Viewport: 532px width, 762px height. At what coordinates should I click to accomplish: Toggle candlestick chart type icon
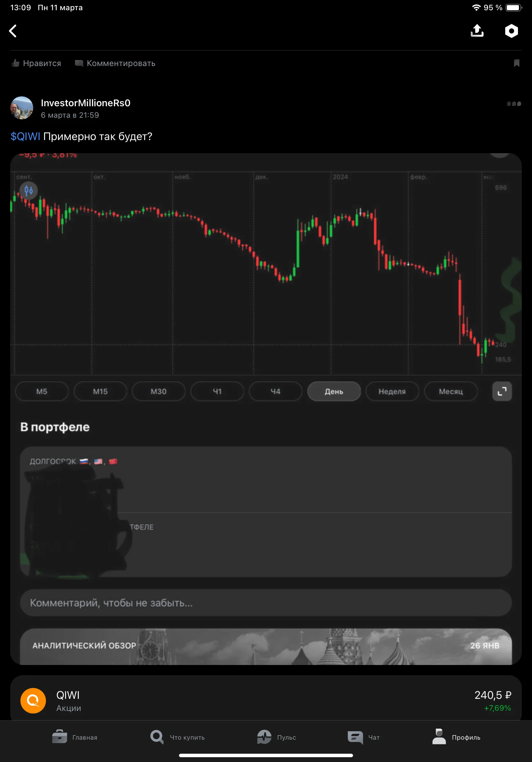29,190
